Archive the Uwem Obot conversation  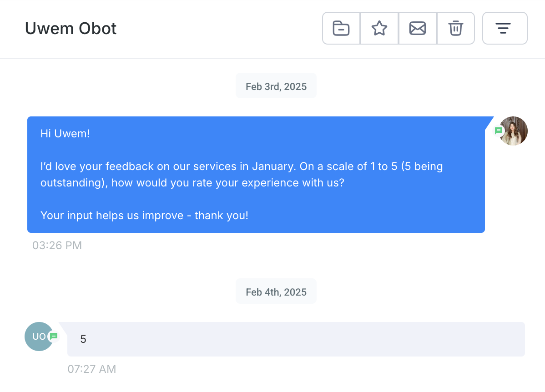pyautogui.click(x=341, y=28)
